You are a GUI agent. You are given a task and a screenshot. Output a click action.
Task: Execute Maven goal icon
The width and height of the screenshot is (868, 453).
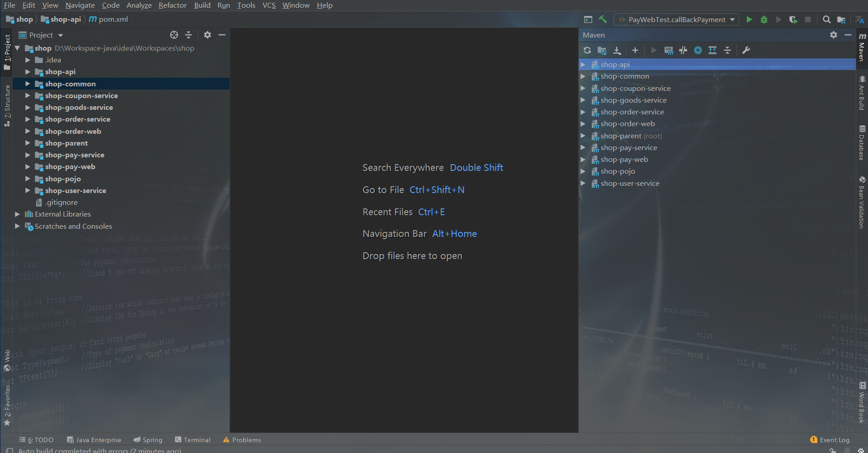pos(669,50)
